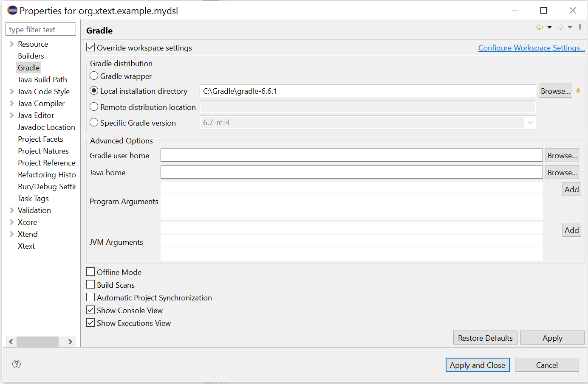Click the Java home text field
The height and width of the screenshot is (384, 588).
click(352, 172)
